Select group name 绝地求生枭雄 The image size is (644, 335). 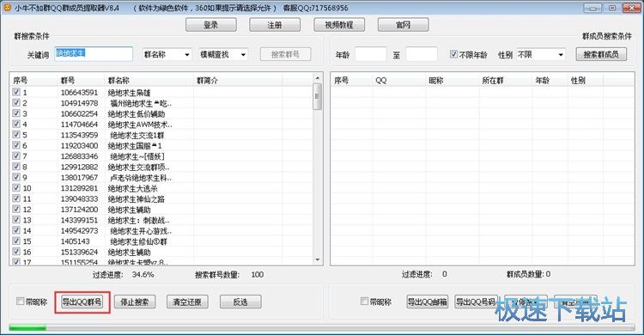pos(129,93)
